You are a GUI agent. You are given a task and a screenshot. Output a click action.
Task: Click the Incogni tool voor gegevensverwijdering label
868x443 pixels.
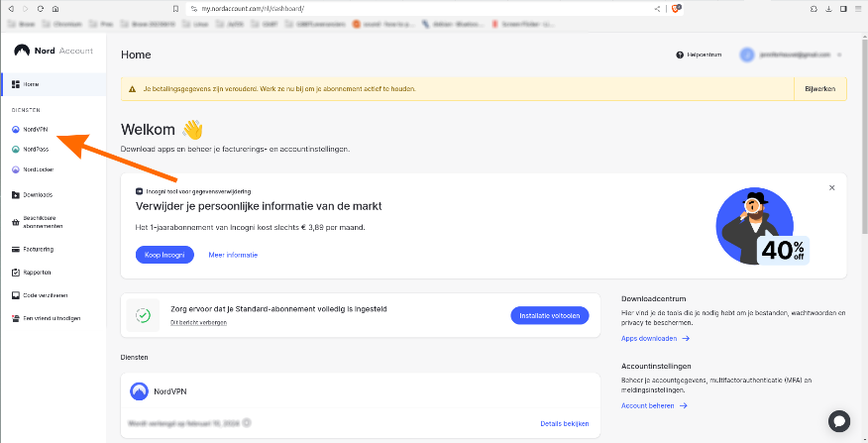click(193, 191)
